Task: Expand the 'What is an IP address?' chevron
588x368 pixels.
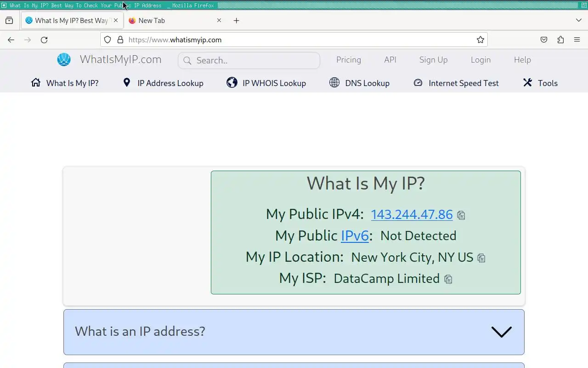Action: tap(501, 332)
